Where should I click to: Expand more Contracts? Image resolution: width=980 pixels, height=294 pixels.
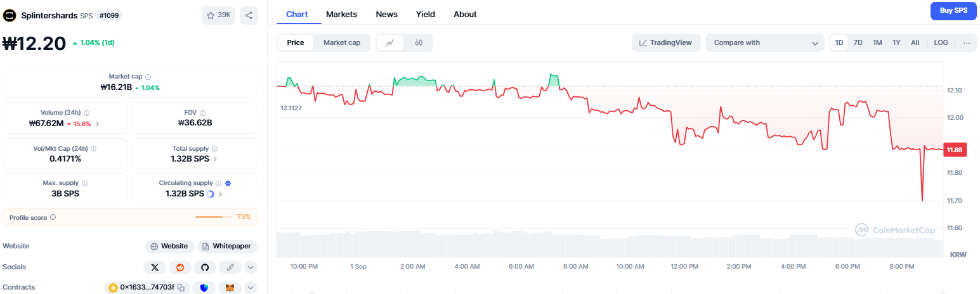point(251,288)
